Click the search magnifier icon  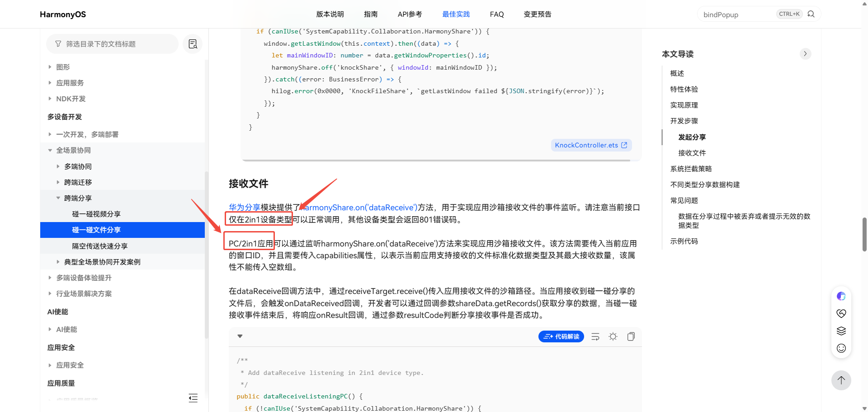click(811, 14)
